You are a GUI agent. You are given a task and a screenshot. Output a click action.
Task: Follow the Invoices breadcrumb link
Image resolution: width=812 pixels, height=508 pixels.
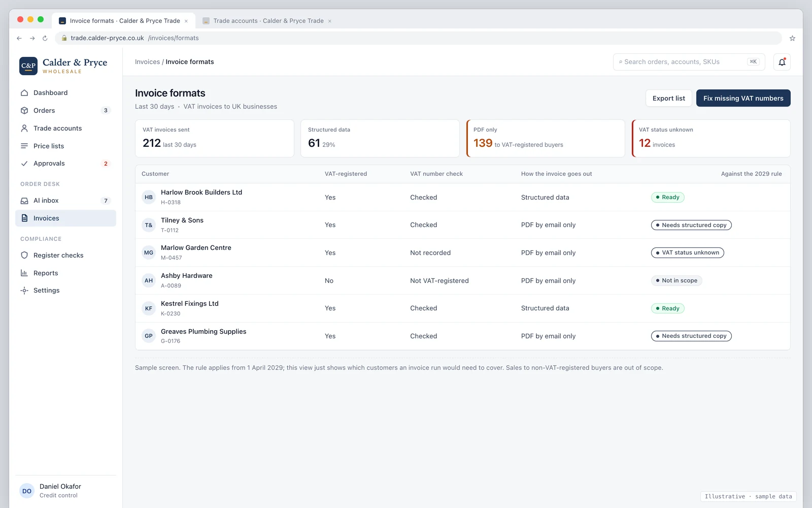pos(147,62)
